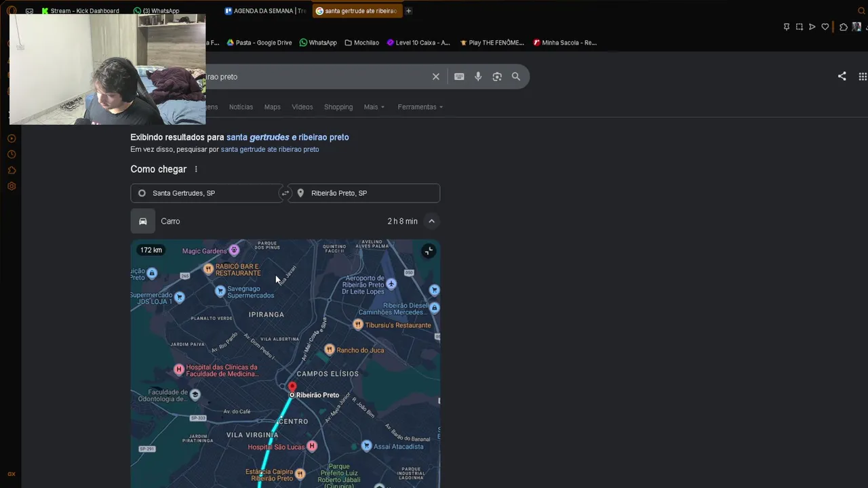This screenshot has width=868, height=488.
Task: Click the Rancho do Juca restaurant pin
Action: (x=330, y=350)
